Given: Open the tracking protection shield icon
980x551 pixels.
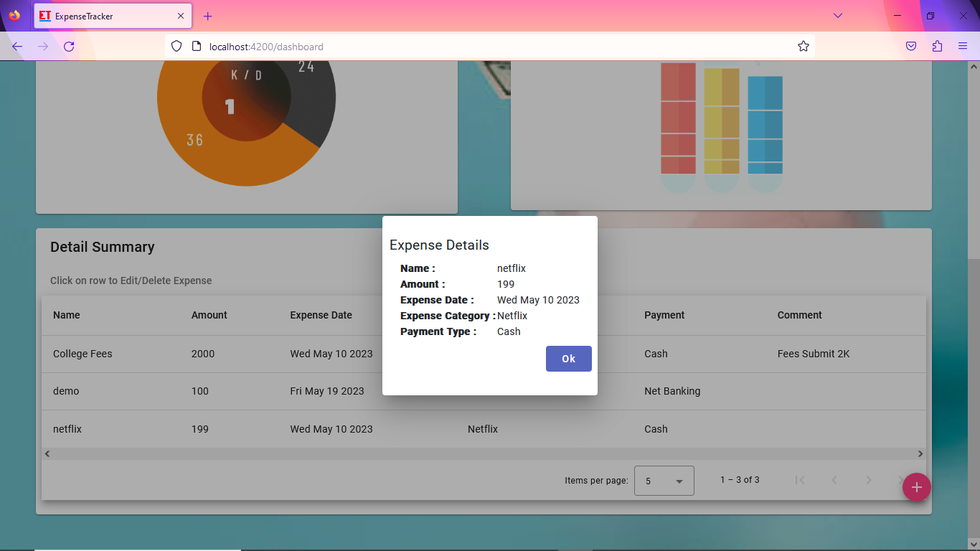Looking at the screenshot, I should click(176, 46).
